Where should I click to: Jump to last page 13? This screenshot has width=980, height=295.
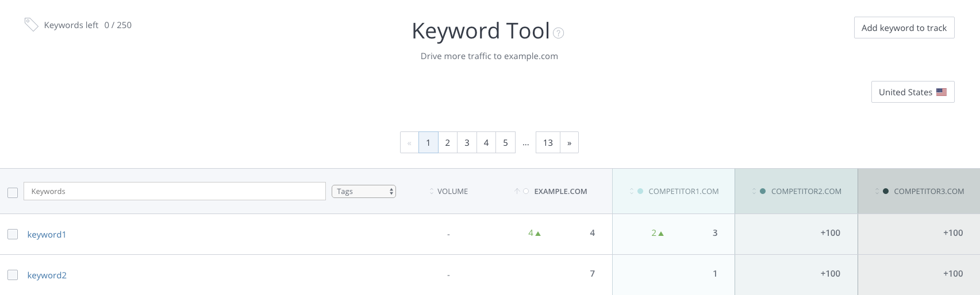548,142
